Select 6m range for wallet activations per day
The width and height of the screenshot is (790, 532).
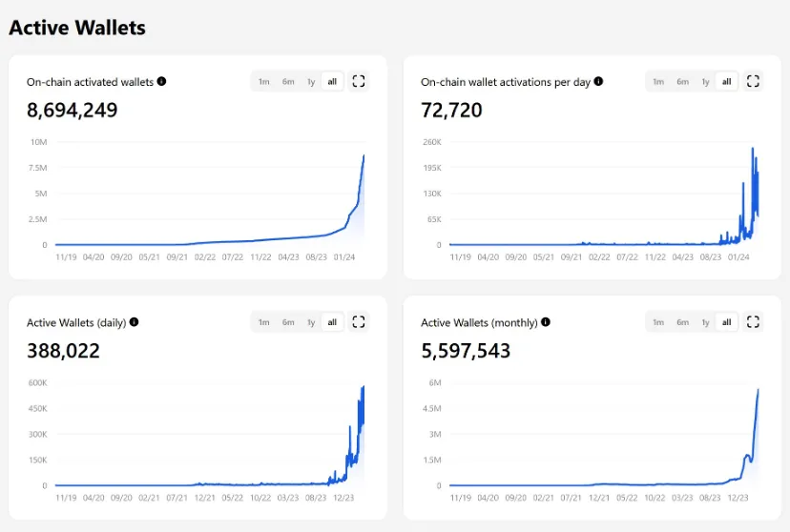pos(682,82)
